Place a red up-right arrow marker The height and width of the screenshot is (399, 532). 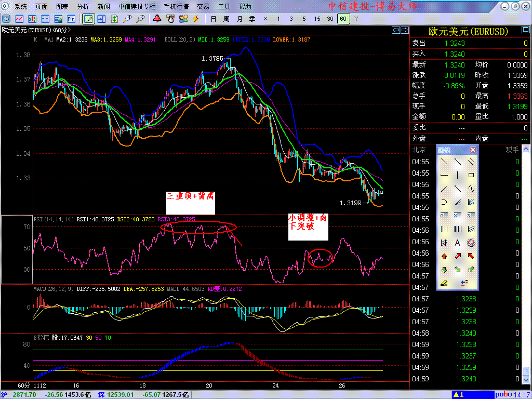coord(458,256)
